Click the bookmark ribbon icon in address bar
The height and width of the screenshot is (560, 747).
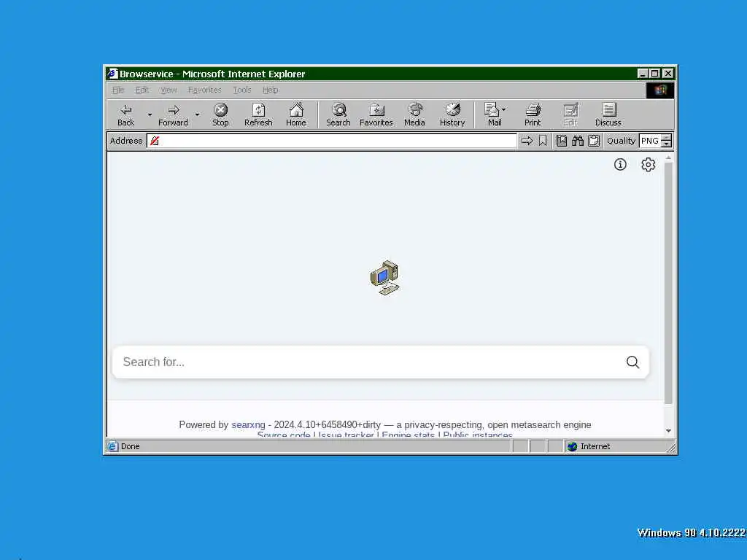(x=543, y=141)
